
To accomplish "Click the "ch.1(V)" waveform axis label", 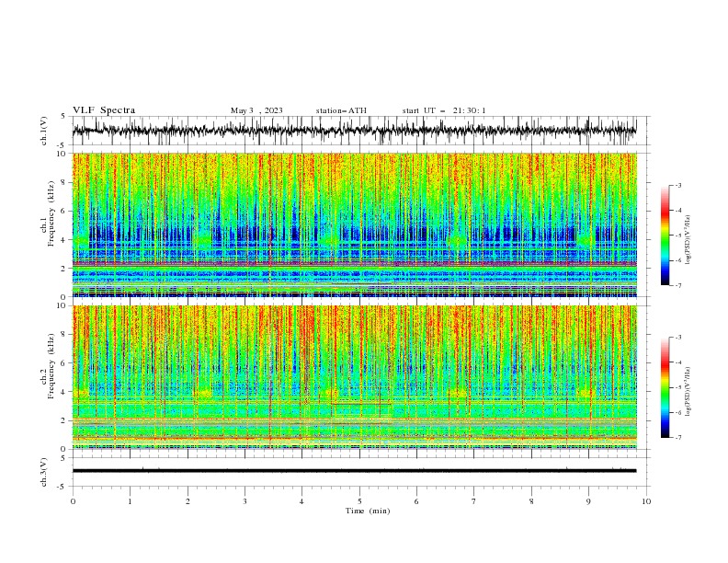I will pos(44,131).
